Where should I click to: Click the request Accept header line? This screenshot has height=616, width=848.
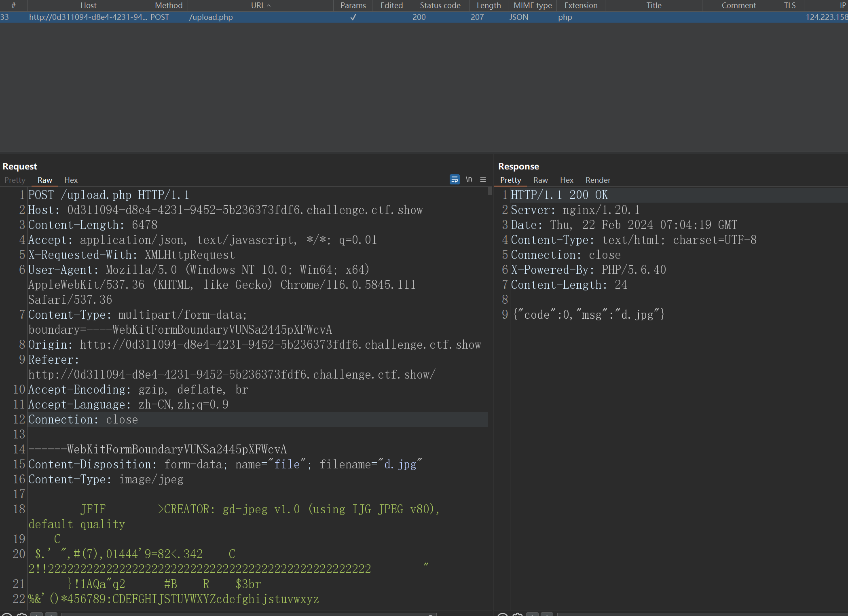(202, 240)
